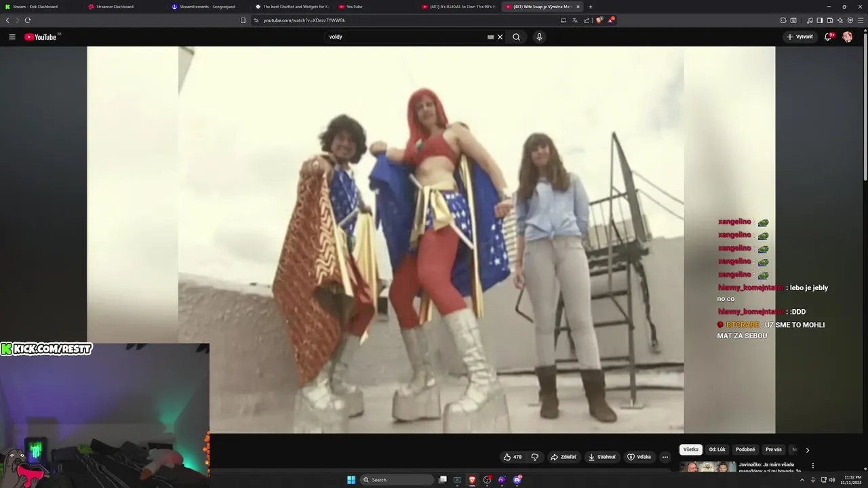Select the Podobné filter chip
The height and width of the screenshot is (488, 868).
click(745, 449)
